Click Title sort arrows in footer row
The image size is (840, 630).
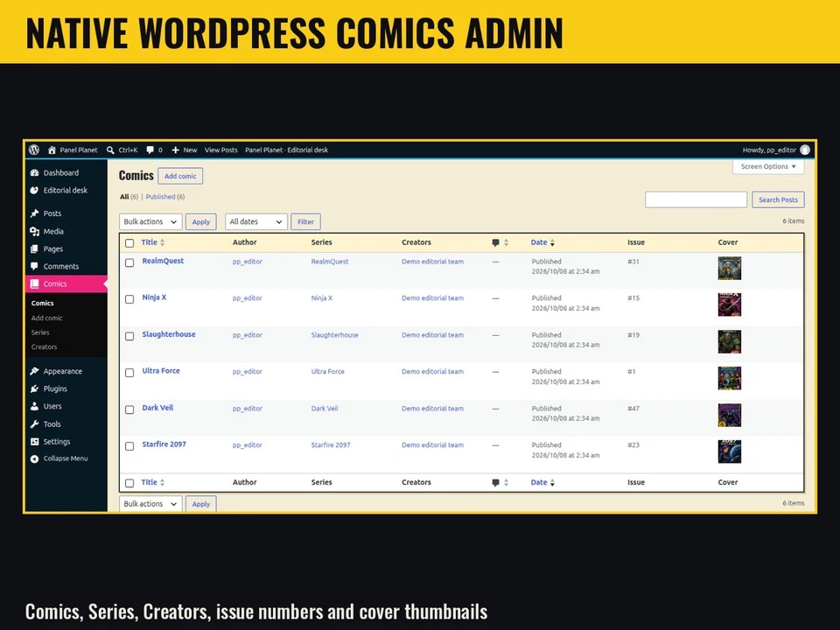coord(163,483)
